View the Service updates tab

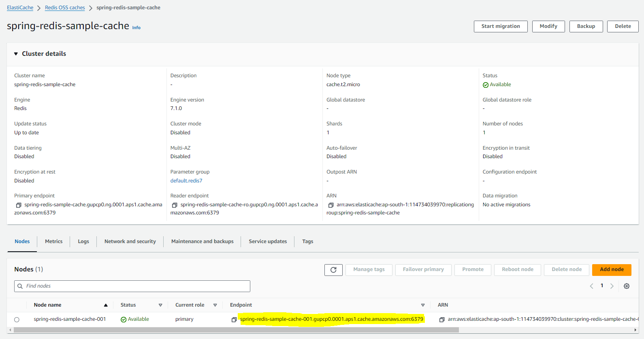[268, 242]
